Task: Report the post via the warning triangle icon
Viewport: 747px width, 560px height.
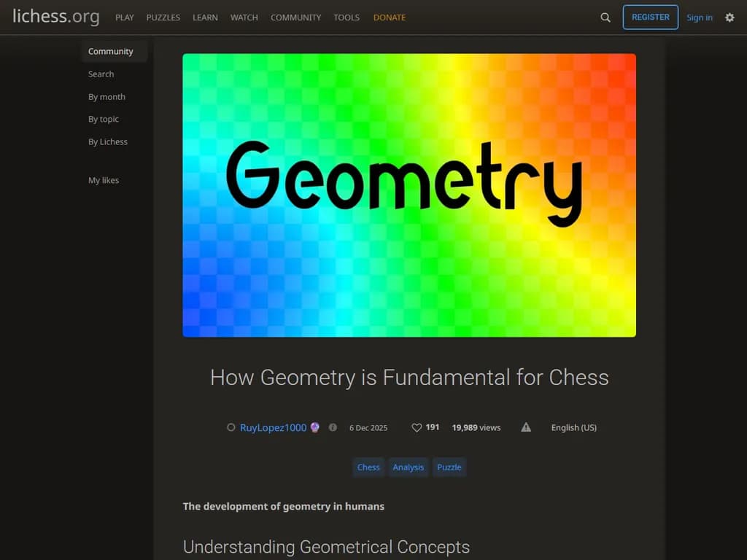Action: tap(525, 427)
